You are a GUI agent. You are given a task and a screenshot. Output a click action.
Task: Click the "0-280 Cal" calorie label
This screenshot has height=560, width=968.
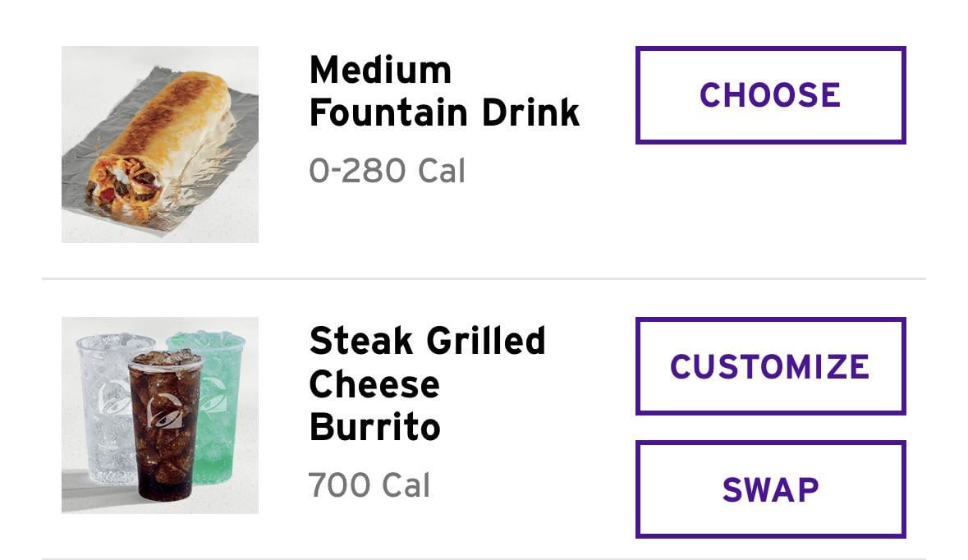coord(387,171)
